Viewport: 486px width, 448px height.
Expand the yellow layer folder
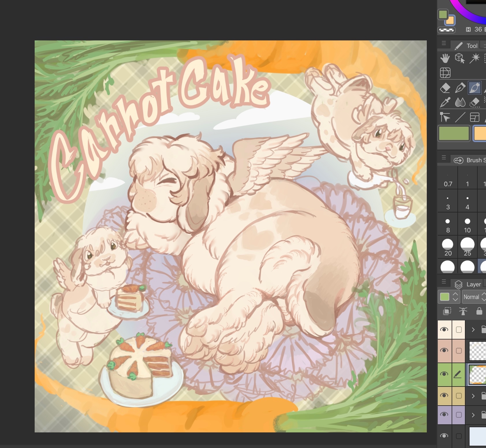pos(473,396)
